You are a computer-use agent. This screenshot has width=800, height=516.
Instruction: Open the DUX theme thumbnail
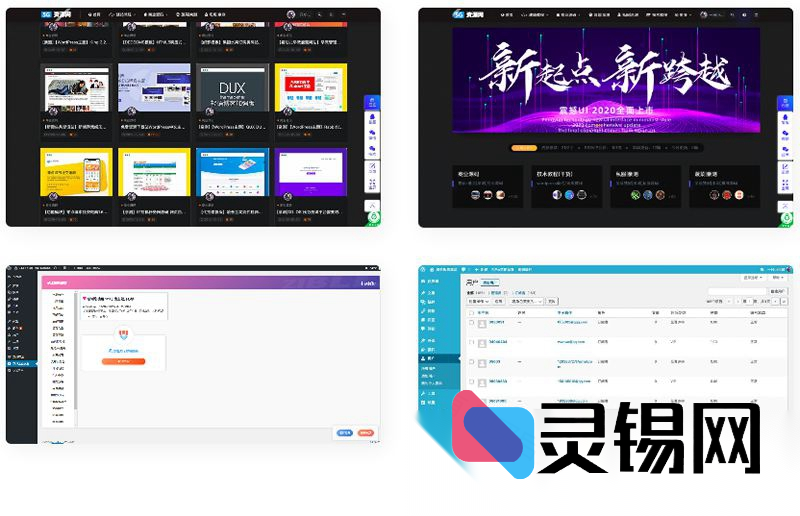(232, 87)
